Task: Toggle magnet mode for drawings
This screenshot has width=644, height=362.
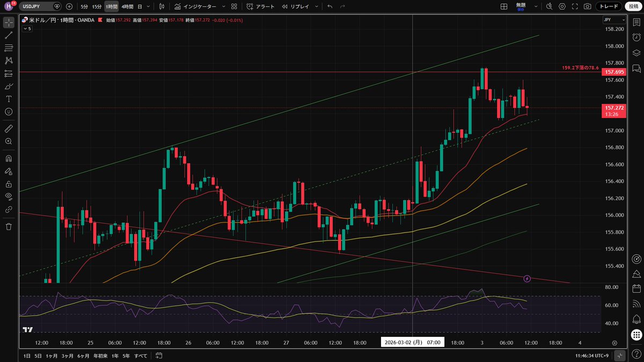Action: 9,159
